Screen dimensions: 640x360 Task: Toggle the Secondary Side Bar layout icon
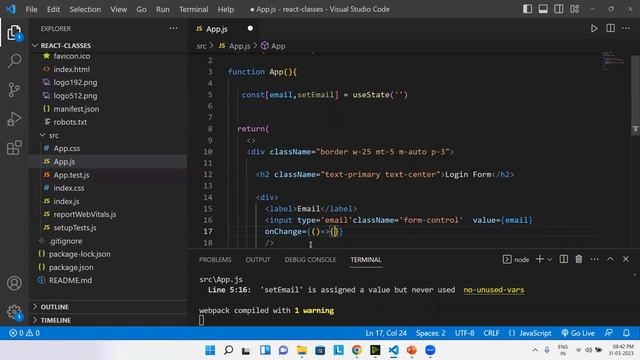pos(559,9)
